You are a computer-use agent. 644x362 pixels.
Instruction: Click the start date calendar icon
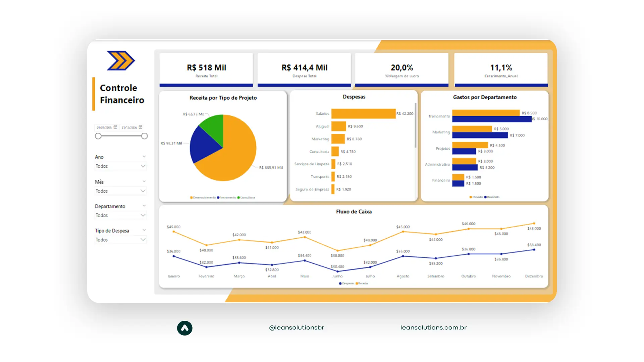point(115,127)
